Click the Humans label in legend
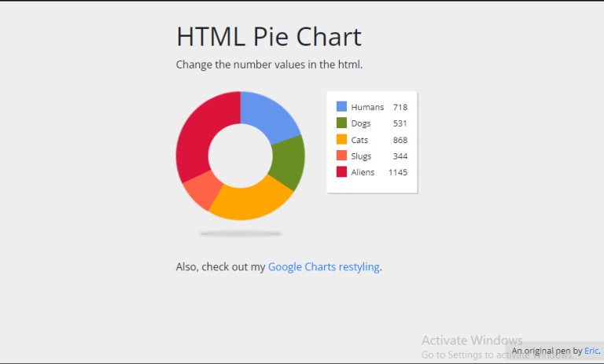Screen dimensions: 604x364 pyautogui.click(x=367, y=107)
